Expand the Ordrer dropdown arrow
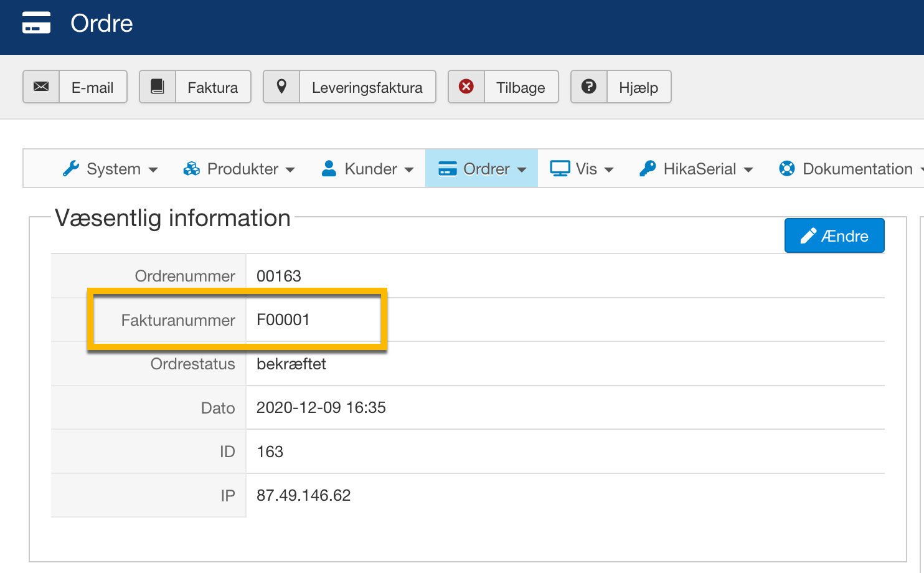Viewport: 924px width, 573px height. [522, 170]
